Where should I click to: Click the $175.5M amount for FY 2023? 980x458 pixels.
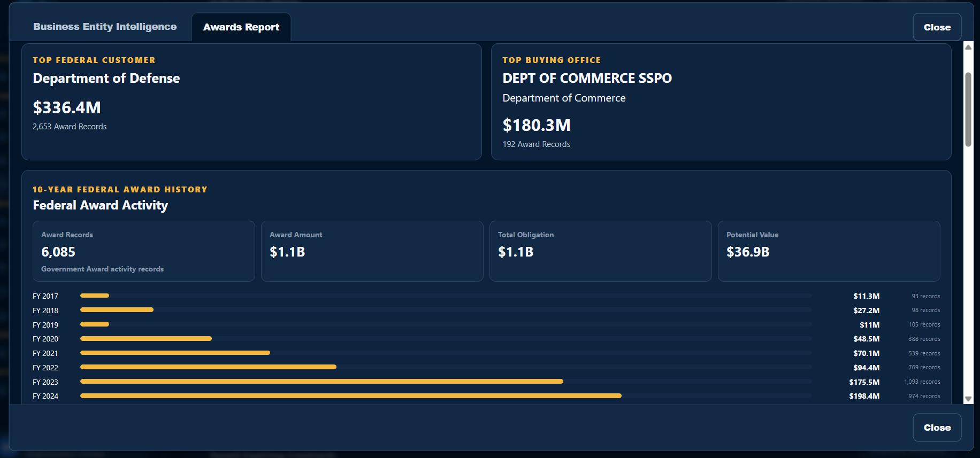(x=864, y=382)
